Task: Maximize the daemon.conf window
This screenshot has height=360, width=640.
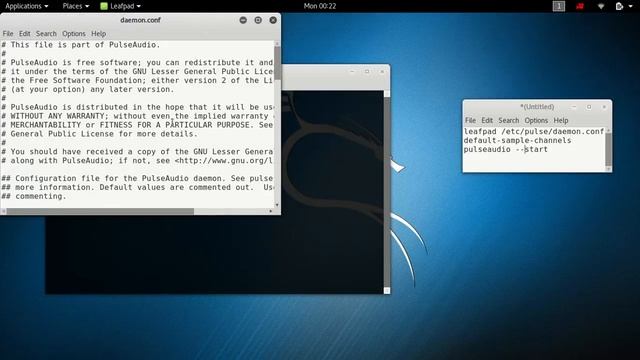Action: click(x=258, y=20)
